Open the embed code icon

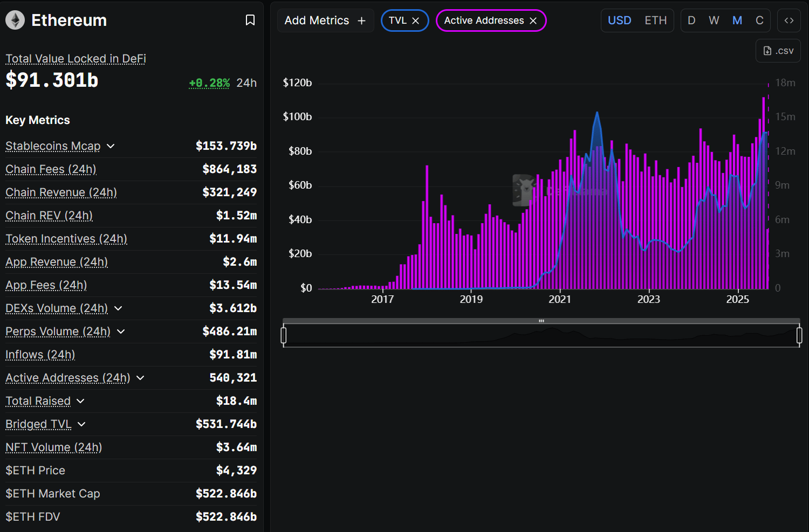(789, 20)
